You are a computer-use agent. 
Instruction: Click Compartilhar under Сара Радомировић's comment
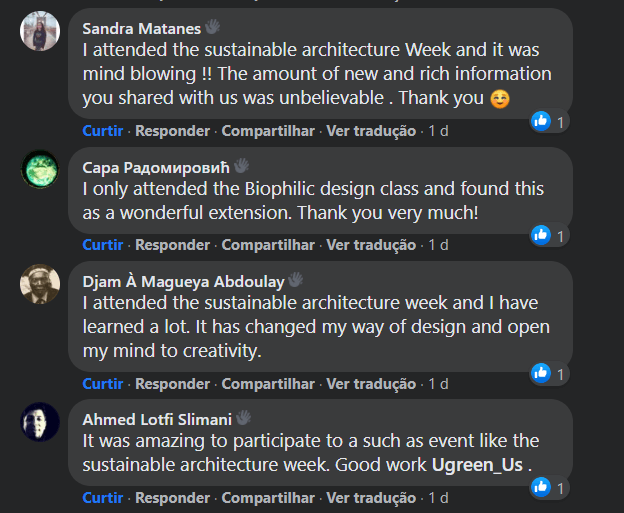click(x=268, y=245)
